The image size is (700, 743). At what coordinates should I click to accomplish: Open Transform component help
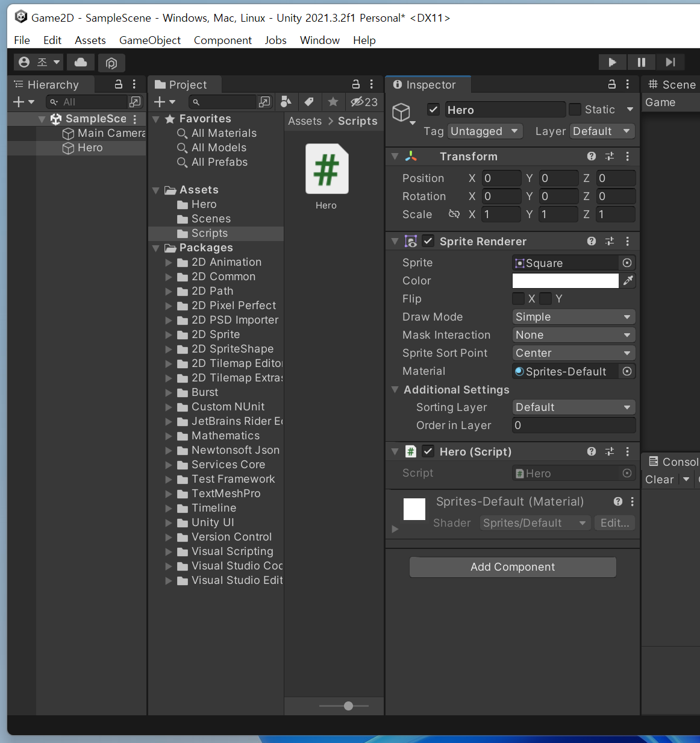tap(592, 156)
